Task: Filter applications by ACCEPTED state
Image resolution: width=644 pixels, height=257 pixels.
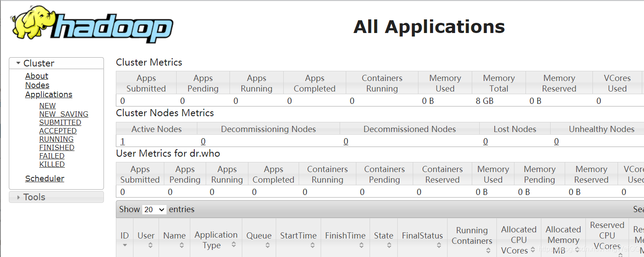Action: click(x=58, y=131)
